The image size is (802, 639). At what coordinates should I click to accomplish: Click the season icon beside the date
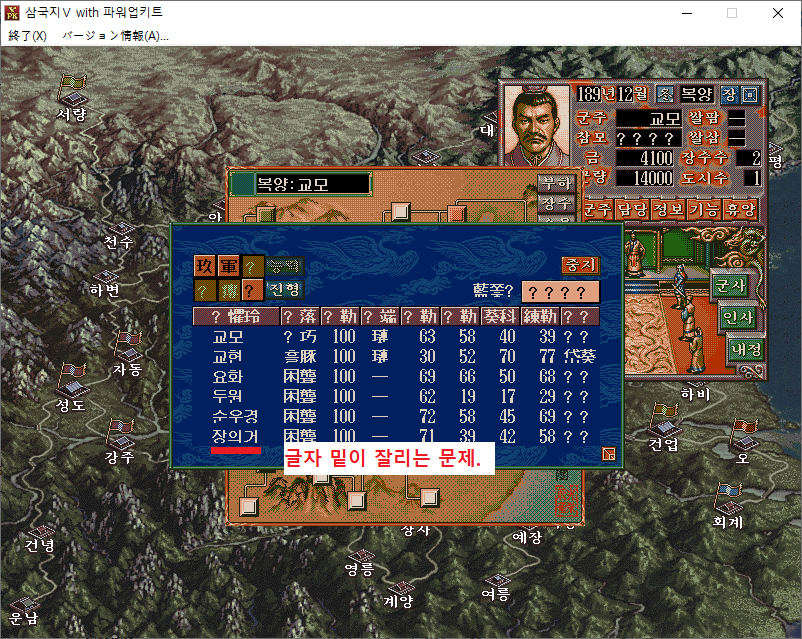664,94
